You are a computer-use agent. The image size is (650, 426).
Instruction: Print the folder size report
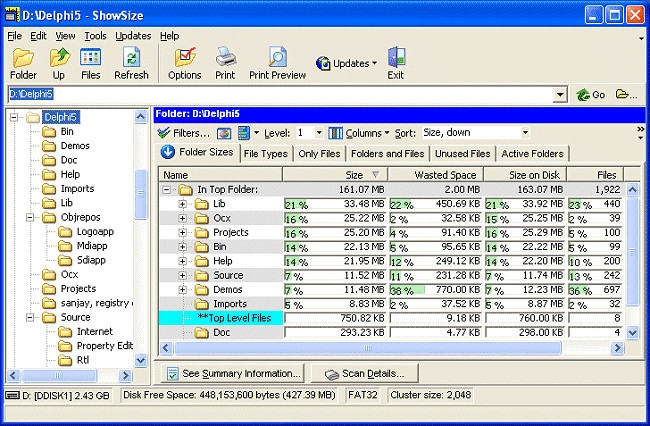pos(225,57)
